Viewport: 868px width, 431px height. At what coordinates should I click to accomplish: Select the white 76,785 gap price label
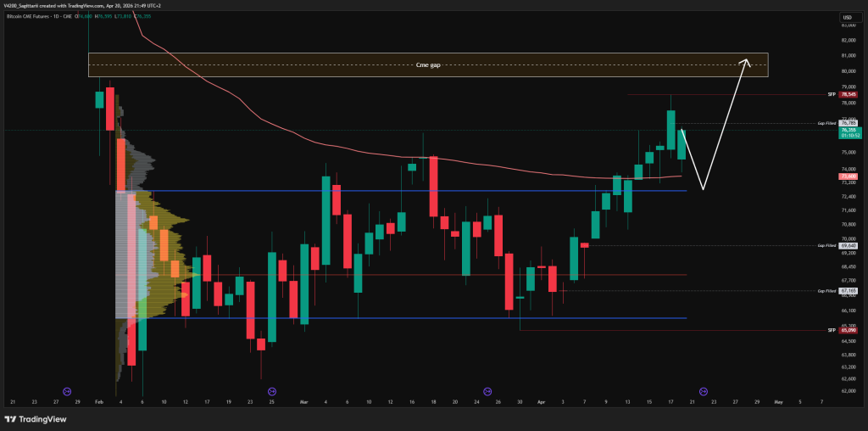[848, 123]
